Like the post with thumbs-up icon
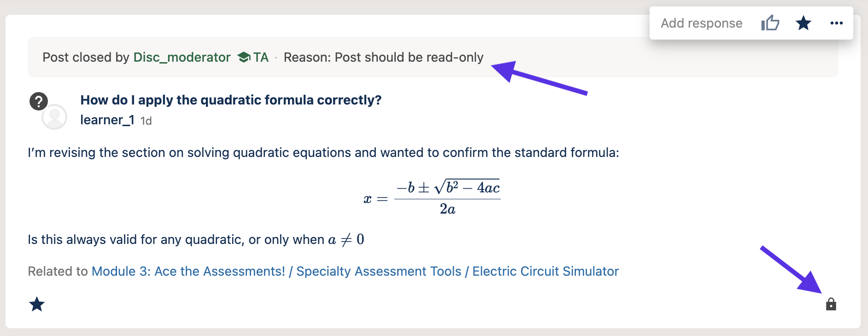 [770, 23]
